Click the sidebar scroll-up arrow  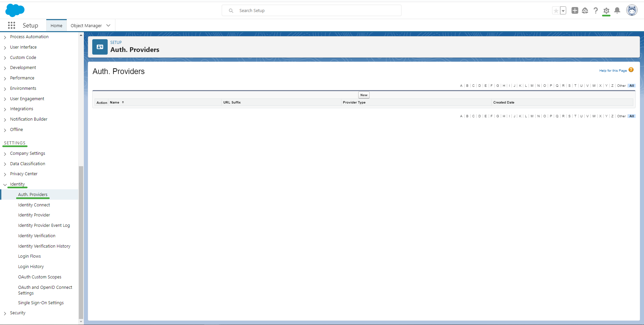click(81, 35)
